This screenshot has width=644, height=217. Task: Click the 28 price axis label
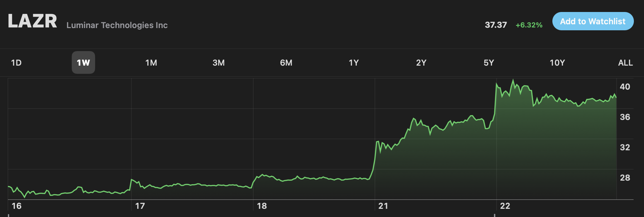click(x=625, y=178)
